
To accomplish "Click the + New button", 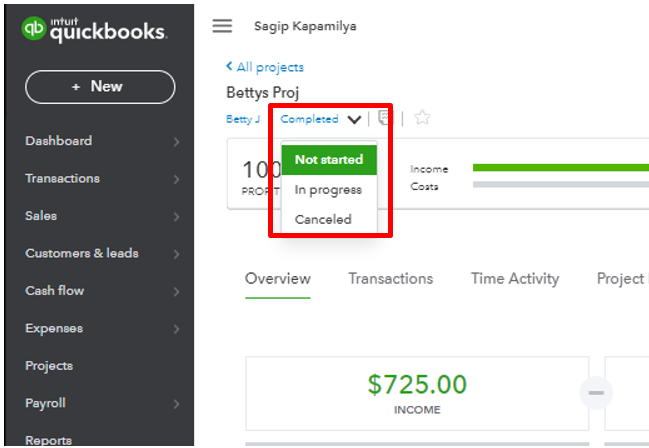I will click(100, 87).
